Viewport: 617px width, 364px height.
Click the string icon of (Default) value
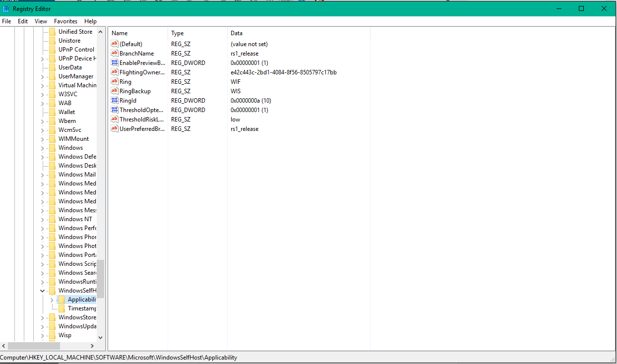[x=115, y=44]
